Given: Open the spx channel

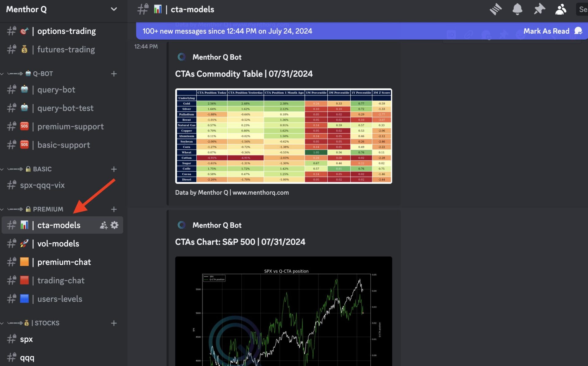Looking at the screenshot, I should pyautogui.click(x=62, y=339).
